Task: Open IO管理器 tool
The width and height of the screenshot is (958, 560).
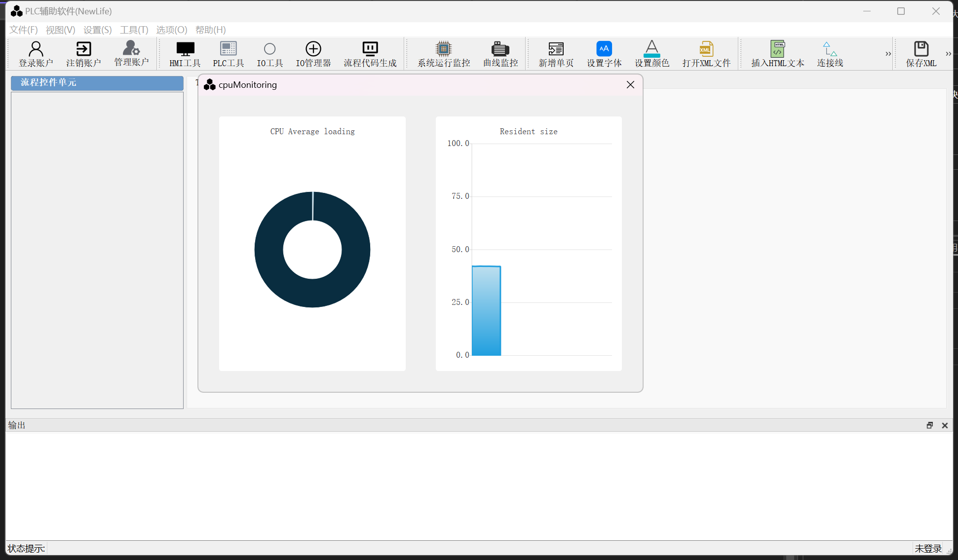Action: click(x=312, y=53)
